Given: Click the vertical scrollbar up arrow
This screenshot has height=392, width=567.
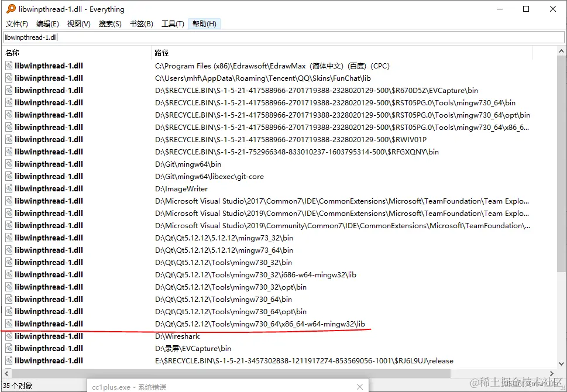Looking at the screenshot, I should 561,51.
